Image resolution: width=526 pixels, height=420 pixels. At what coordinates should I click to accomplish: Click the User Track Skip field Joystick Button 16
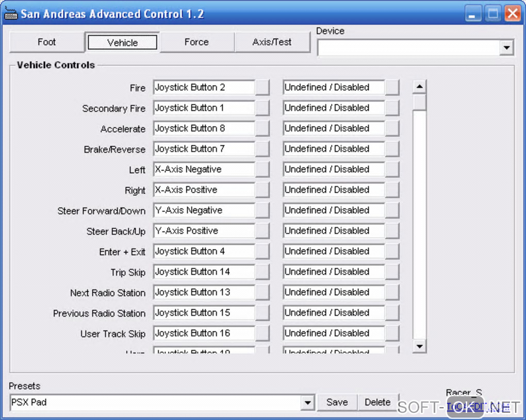click(x=204, y=333)
